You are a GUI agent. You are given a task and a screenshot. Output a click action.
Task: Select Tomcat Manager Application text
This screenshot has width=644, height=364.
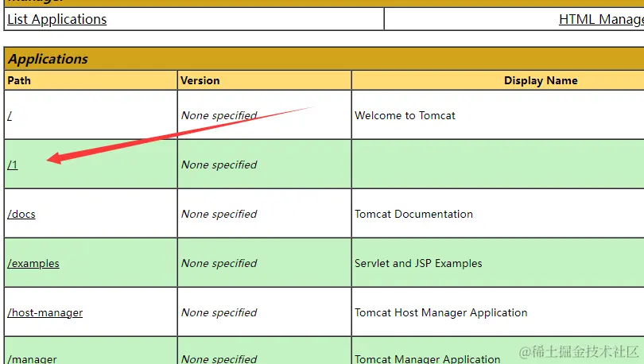tap(427, 358)
